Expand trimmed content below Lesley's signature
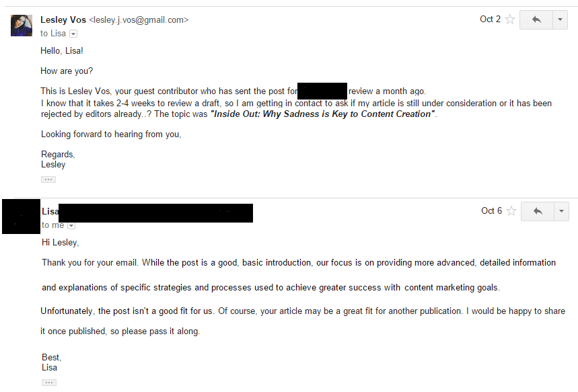The image size is (578, 392). click(48, 180)
